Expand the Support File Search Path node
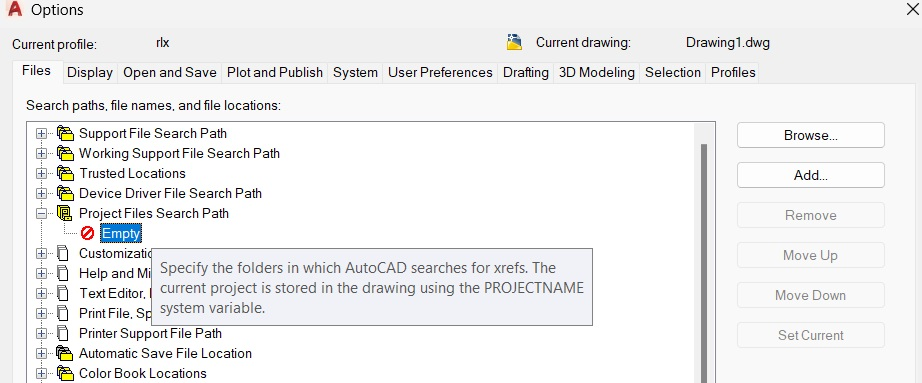The image size is (922, 383). click(x=41, y=134)
